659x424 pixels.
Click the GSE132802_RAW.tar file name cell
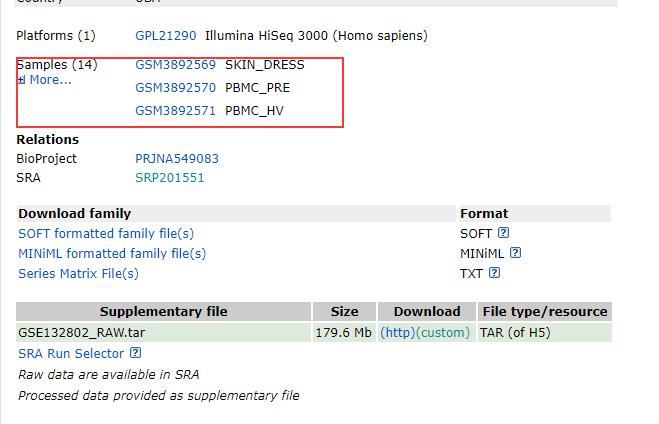point(163,332)
